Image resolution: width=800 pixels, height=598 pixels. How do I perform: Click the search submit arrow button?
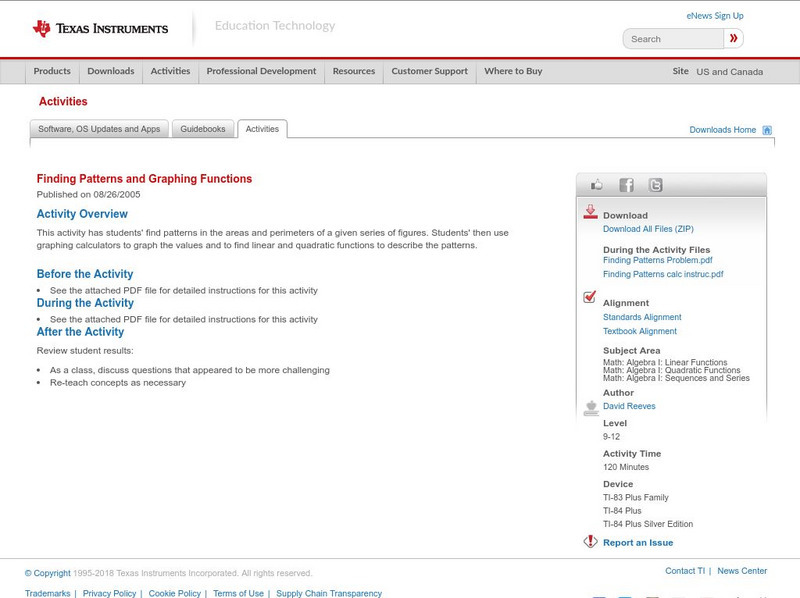click(734, 39)
